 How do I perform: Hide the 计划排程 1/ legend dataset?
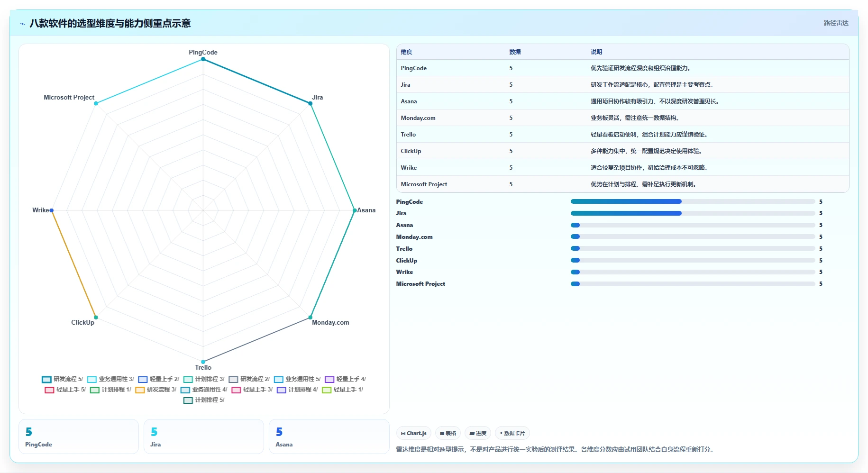pyautogui.click(x=110, y=390)
